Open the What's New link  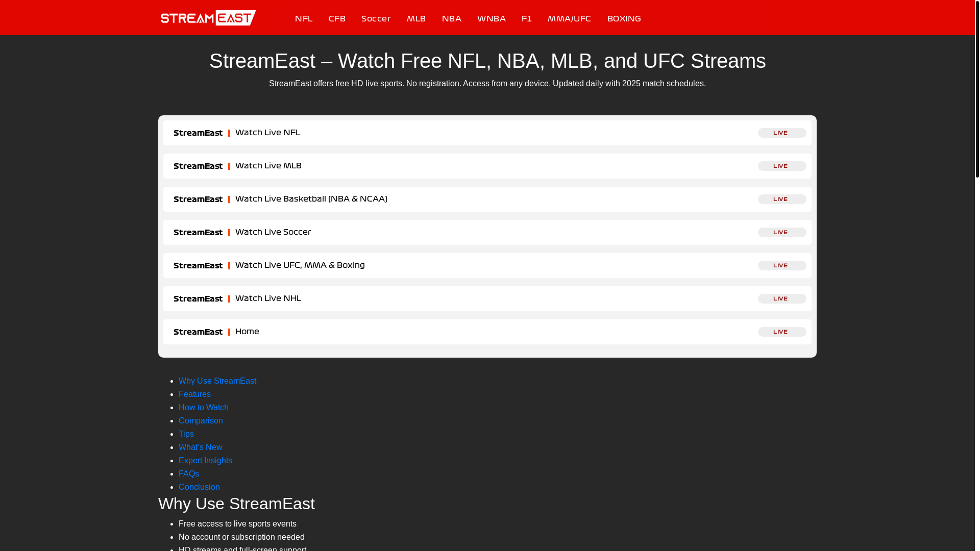pos(200,447)
